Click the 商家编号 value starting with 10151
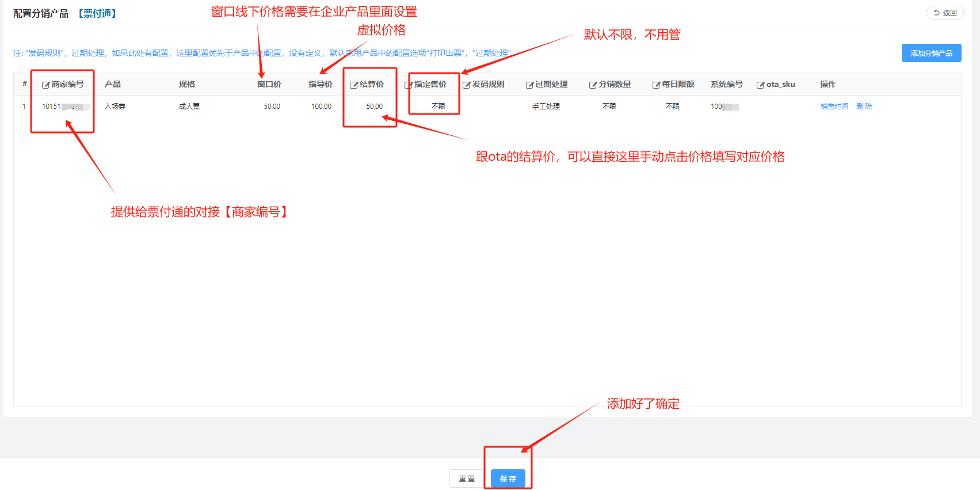 click(x=52, y=107)
